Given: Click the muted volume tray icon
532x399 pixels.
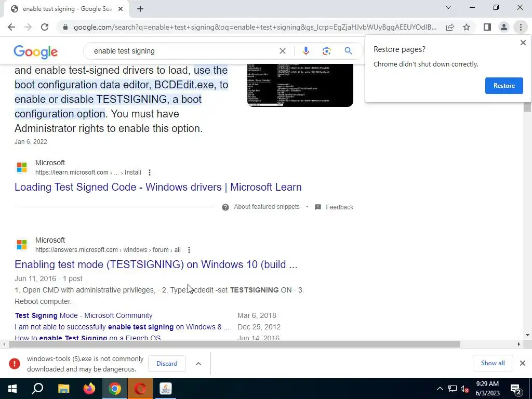Looking at the screenshot, I should (x=465, y=389).
